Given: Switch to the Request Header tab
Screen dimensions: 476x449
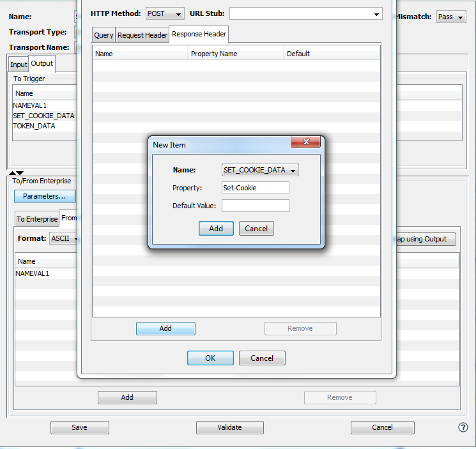Looking at the screenshot, I should click(x=142, y=35).
